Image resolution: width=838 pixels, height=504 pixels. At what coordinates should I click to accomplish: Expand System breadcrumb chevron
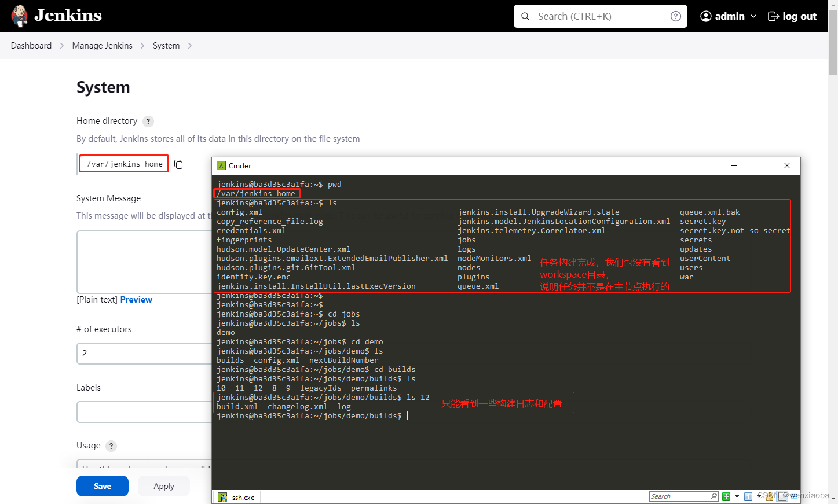(190, 46)
